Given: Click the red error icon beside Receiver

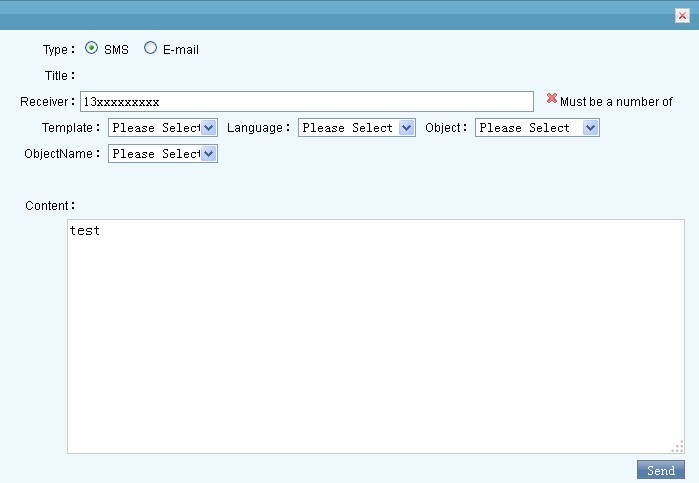Looking at the screenshot, I should pyautogui.click(x=552, y=99).
